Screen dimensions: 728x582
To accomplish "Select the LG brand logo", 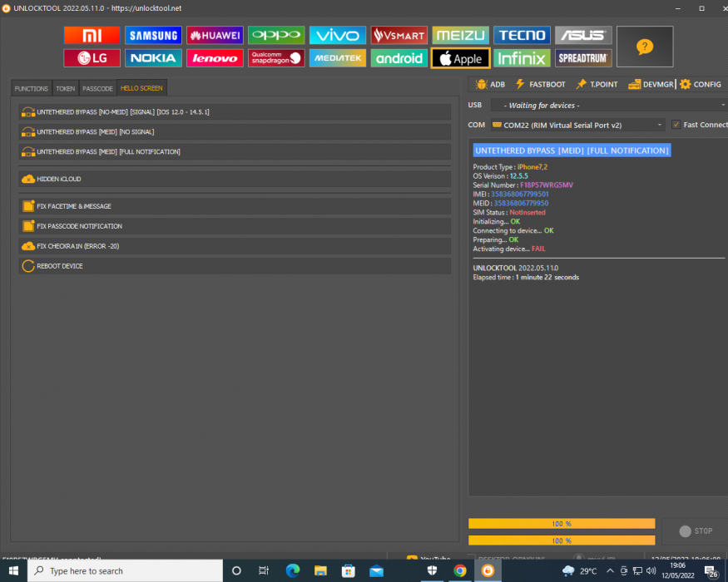I will tap(92, 58).
